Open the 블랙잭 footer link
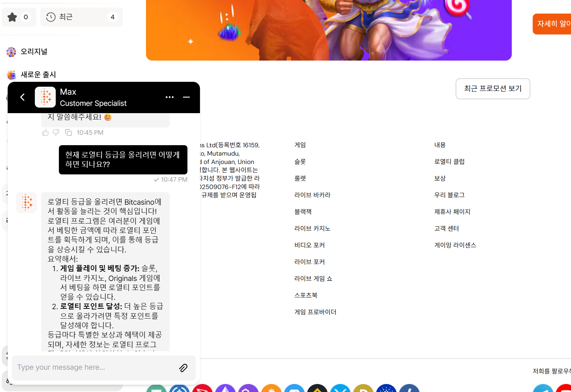The width and height of the screenshot is (571, 392). [303, 212]
